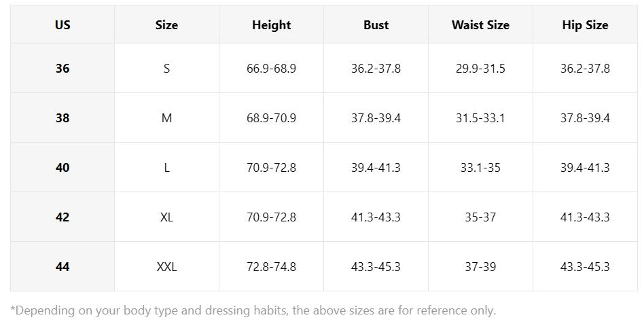
Task: Select the XXL size cell
Action: click(166, 266)
